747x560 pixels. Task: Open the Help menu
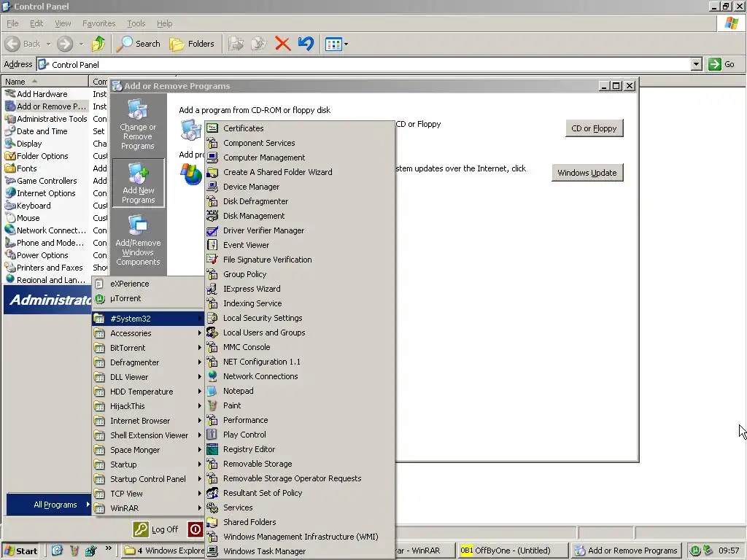pyautogui.click(x=164, y=23)
